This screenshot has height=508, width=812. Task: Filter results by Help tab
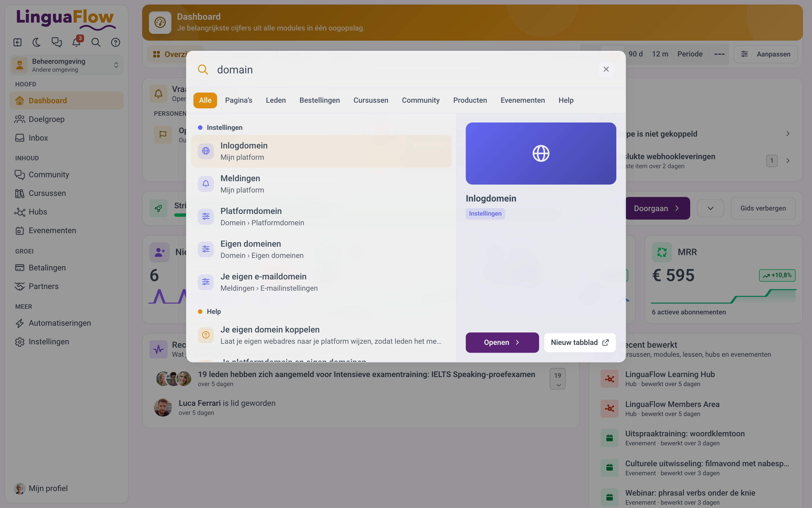(x=566, y=100)
